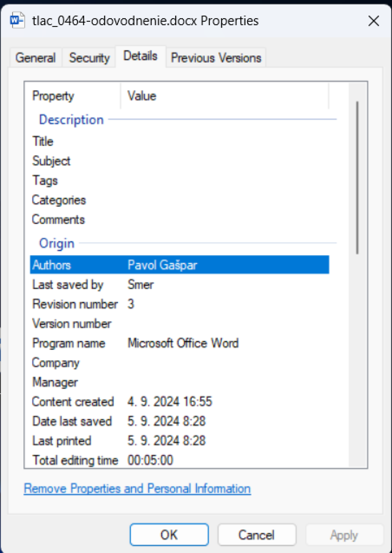
Task: Open the Security tab
Action: [x=89, y=58]
